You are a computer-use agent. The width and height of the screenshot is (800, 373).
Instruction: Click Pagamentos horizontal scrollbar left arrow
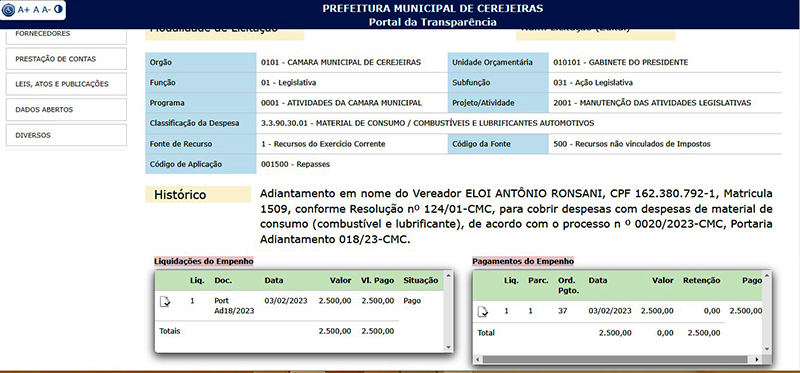click(x=478, y=359)
